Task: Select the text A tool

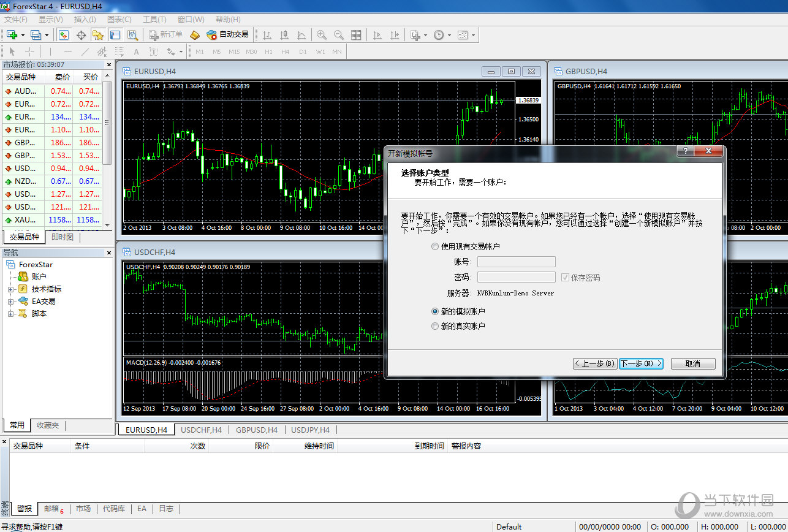Action: 137,51
